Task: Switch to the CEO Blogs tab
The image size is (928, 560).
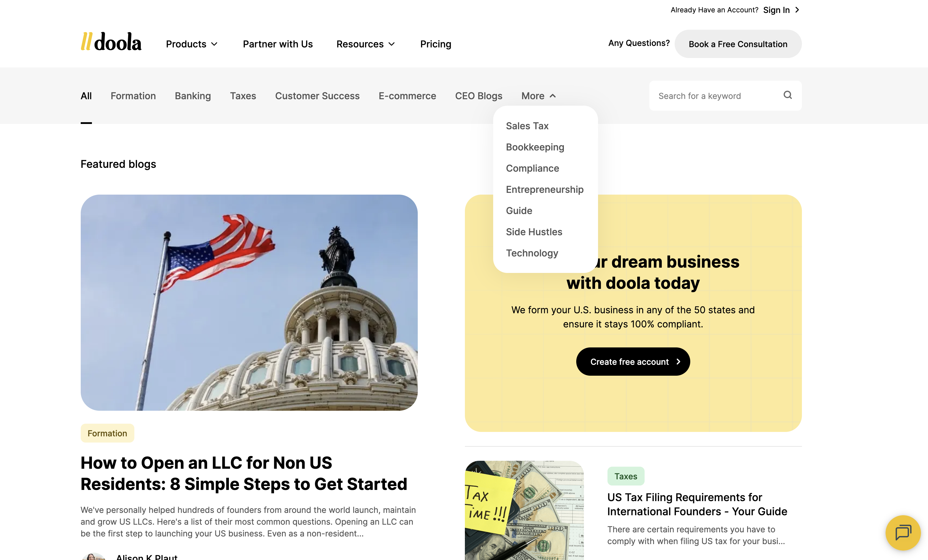Action: pos(478,96)
